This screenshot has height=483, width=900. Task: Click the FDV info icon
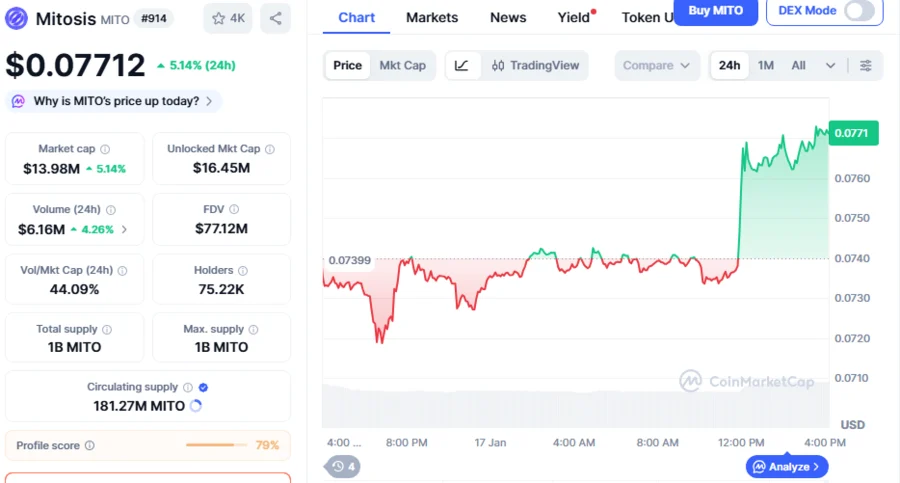(x=234, y=210)
